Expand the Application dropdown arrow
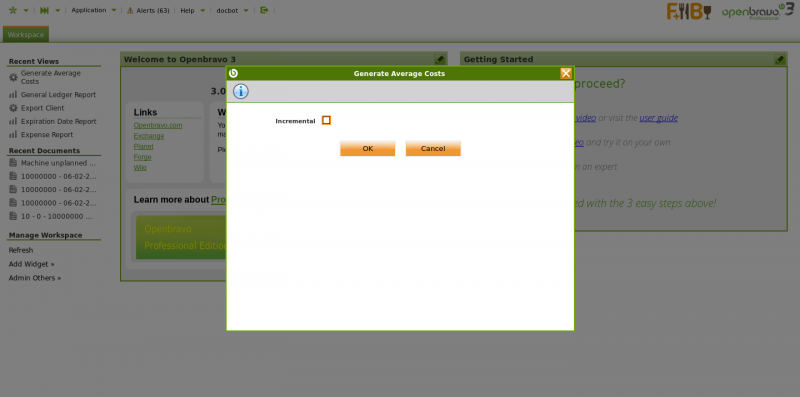The width and height of the screenshot is (800, 397). [x=113, y=10]
